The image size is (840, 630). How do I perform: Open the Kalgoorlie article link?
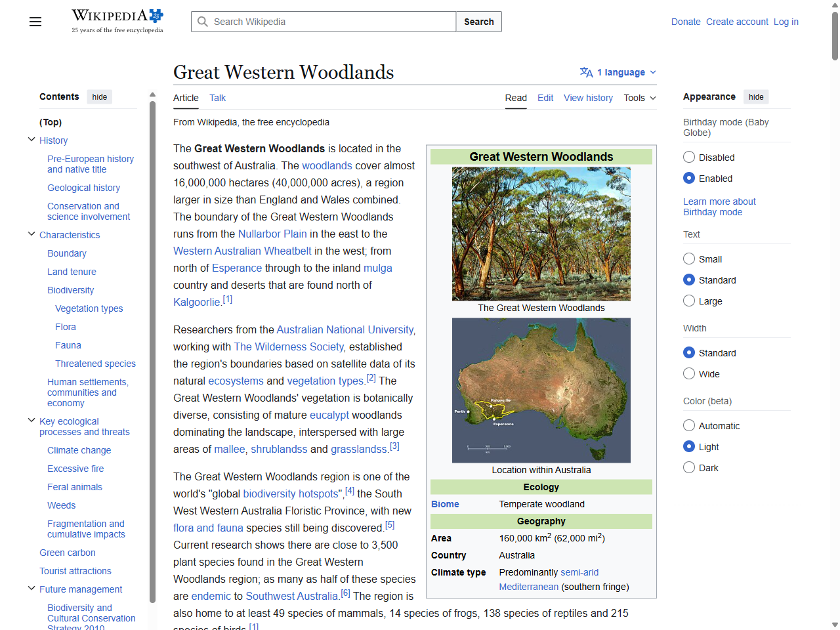coord(196,302)
